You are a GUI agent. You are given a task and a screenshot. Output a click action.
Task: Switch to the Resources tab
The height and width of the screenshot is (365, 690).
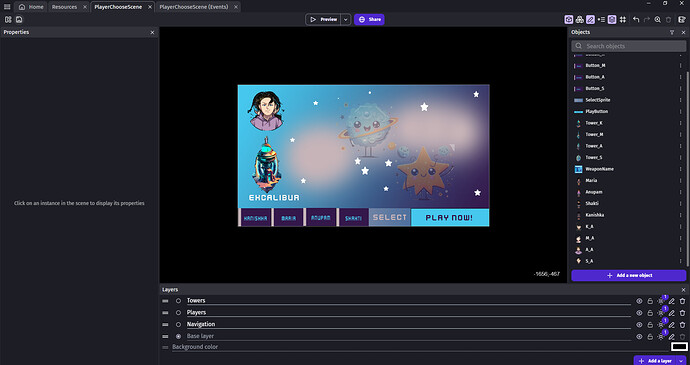(x=64, y=7)
